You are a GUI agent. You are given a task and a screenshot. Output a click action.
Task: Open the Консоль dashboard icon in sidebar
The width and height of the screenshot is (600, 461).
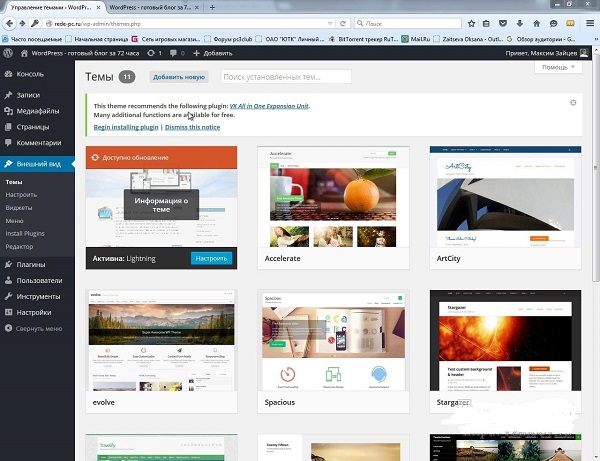[8, 74]
